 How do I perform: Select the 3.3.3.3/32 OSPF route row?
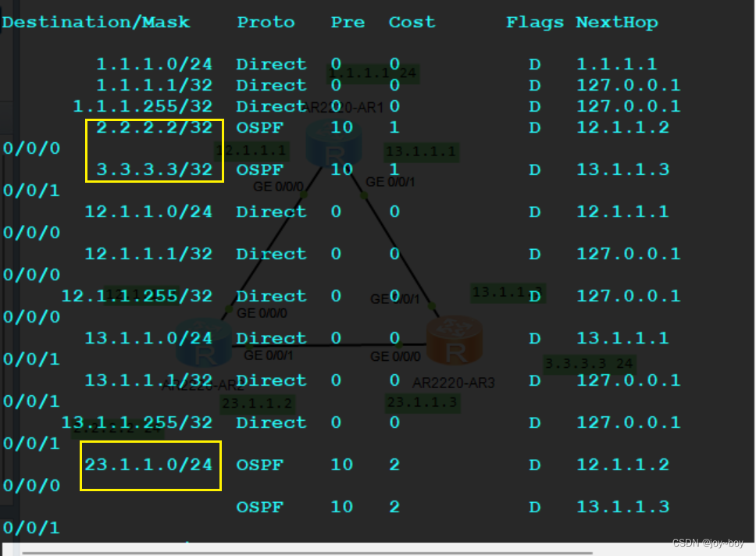[154, 169]
